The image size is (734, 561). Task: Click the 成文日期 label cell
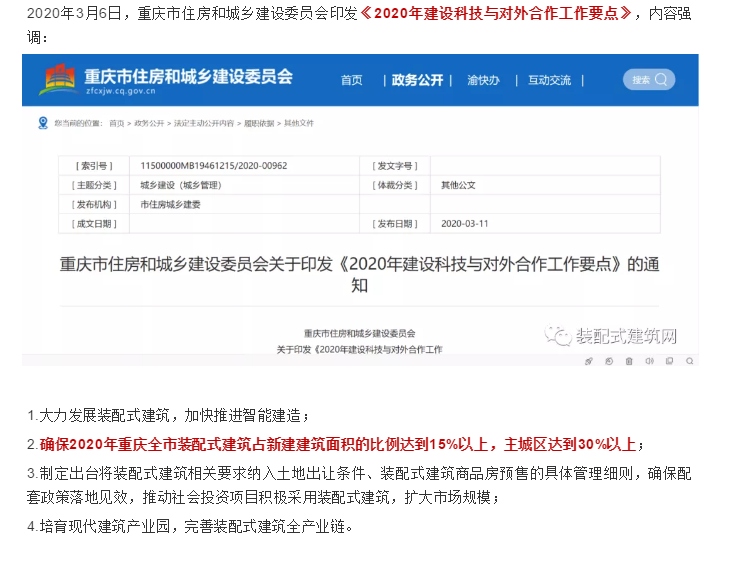94,223
